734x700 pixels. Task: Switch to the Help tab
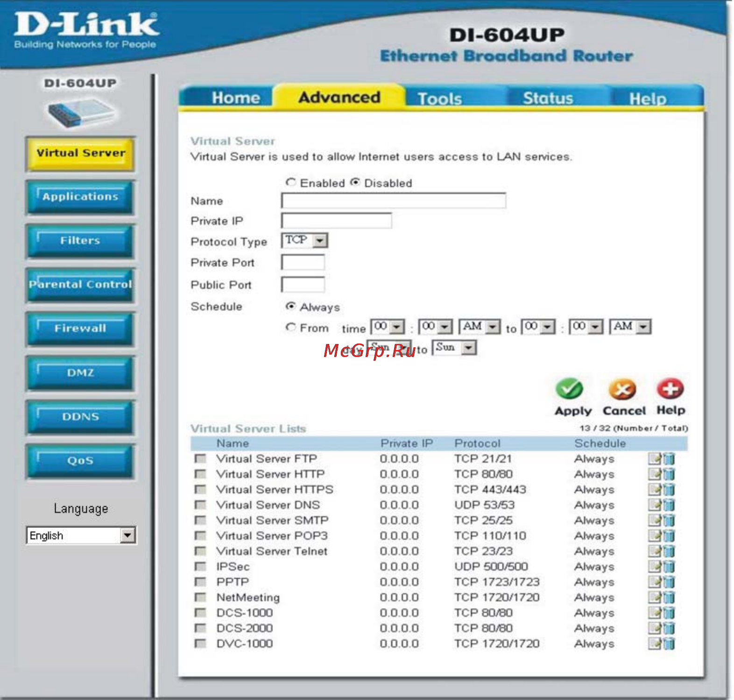648,98
